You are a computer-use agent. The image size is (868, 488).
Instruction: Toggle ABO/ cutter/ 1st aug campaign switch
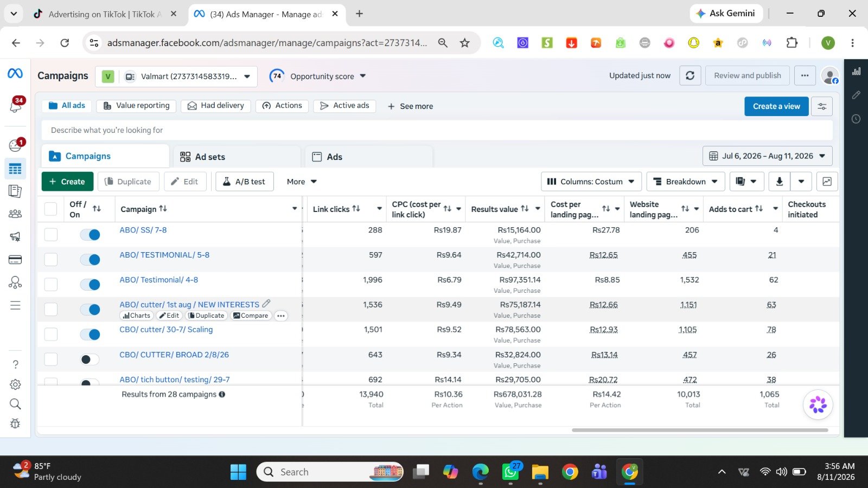click(90, 310)
